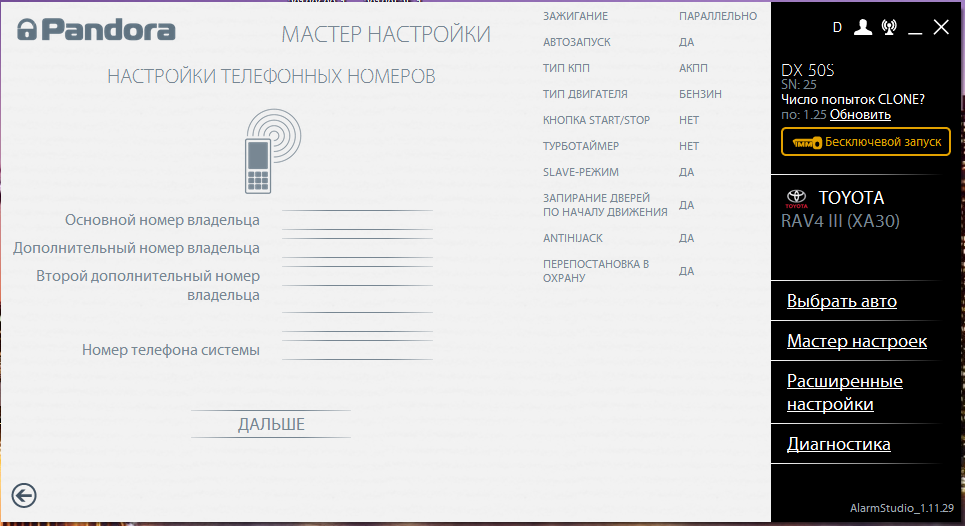
Task: Click the Обновить firmware link
Action: pos(860,114)
